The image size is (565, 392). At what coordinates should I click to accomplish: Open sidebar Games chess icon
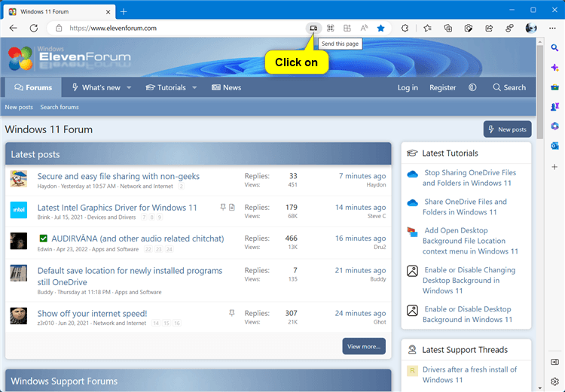coord(554,107)
